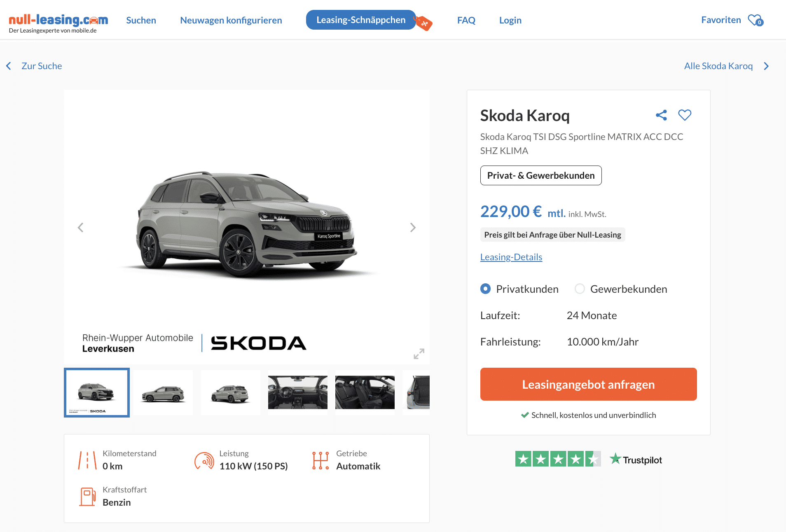Select first thumbnail front-side view
786x532 pixels.
tap(97, 392)
